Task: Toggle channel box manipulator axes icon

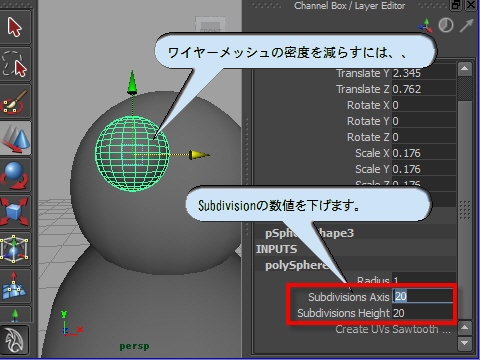Action: click(x=426, y=26)
